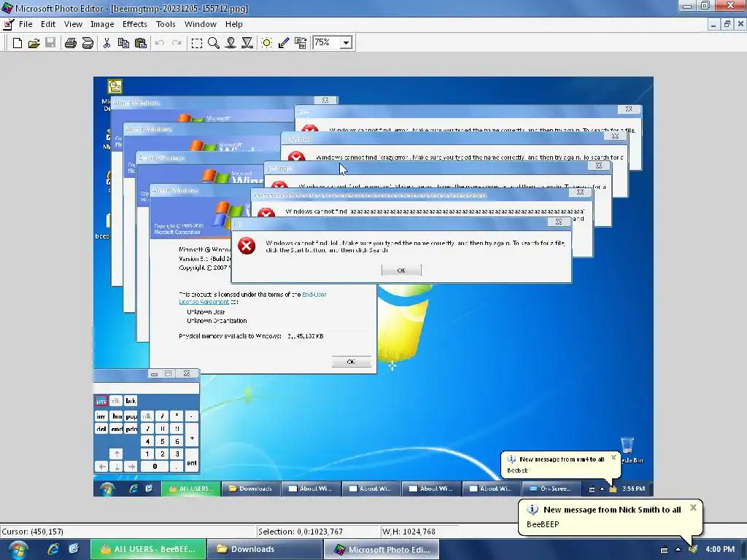Pick the Sharpen tool in the toolbar
Viewport: 747px width, 560px height.
click(x=247, y=43)
